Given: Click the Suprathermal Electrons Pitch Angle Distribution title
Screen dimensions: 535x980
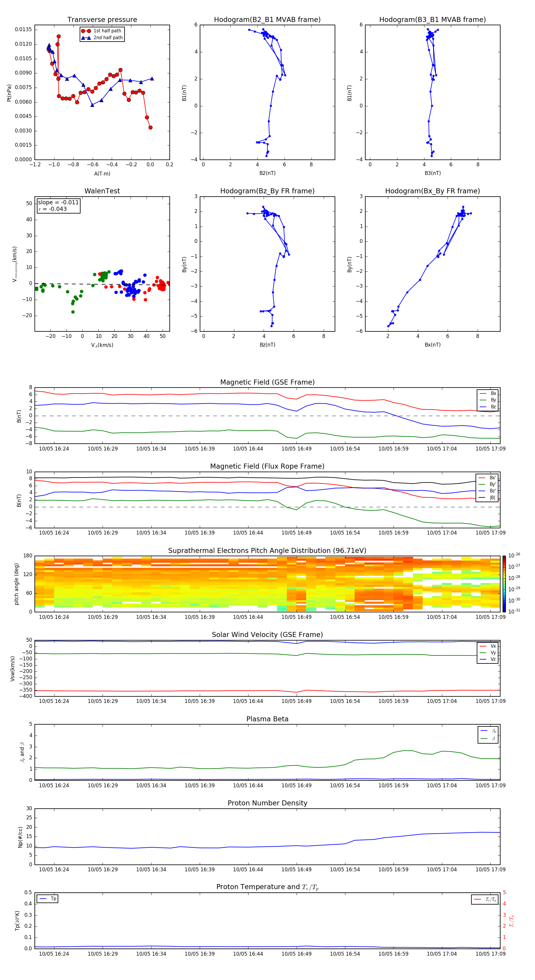Looking at the screenshot, I should (267, 551).
